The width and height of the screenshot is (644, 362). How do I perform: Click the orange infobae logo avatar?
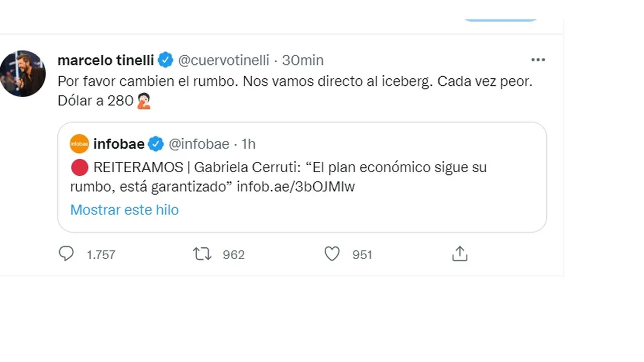(79, 144)
